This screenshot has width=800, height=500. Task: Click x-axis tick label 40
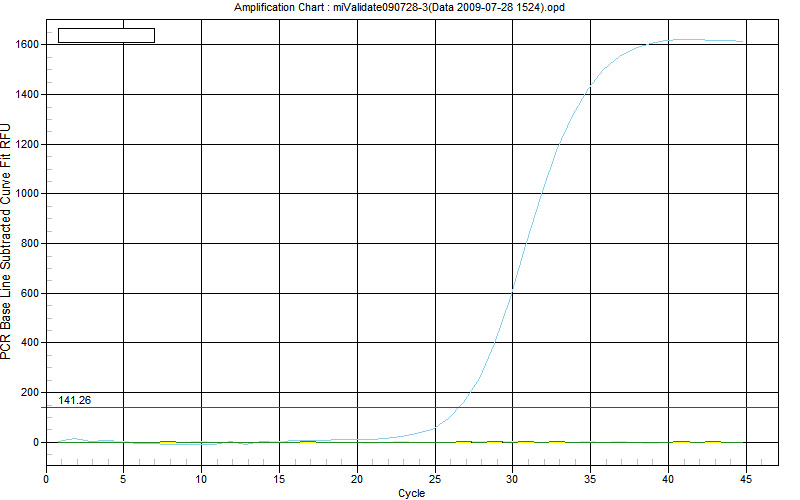(x=668, y=479)
